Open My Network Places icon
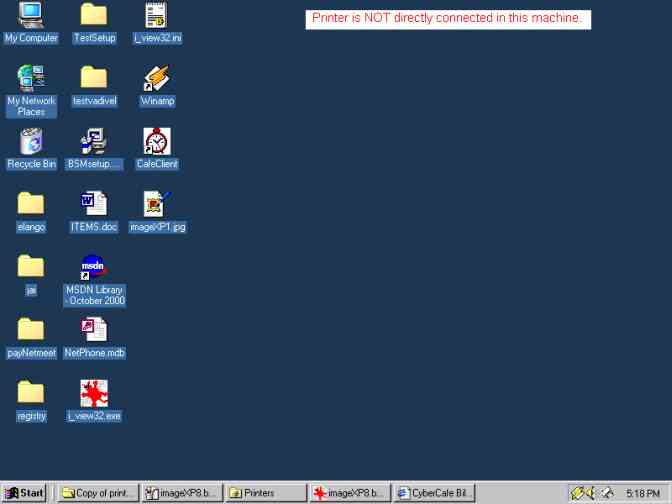This screenshot has height=504, width=672. pyautogui.click(x=31, y=79)
